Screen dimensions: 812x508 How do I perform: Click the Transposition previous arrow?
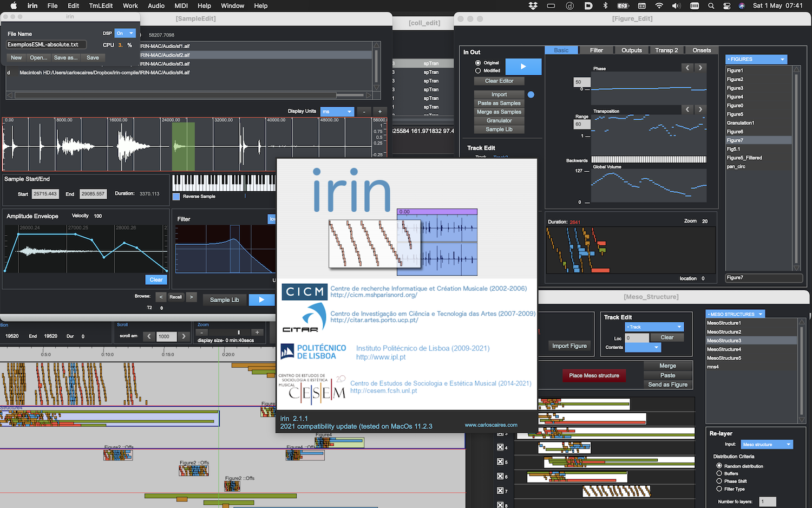(687, 109)
